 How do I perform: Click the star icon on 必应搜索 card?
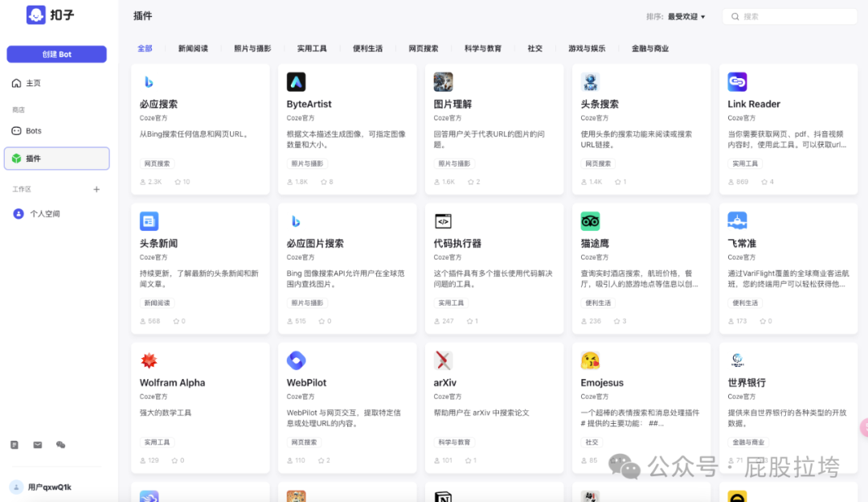178,182
